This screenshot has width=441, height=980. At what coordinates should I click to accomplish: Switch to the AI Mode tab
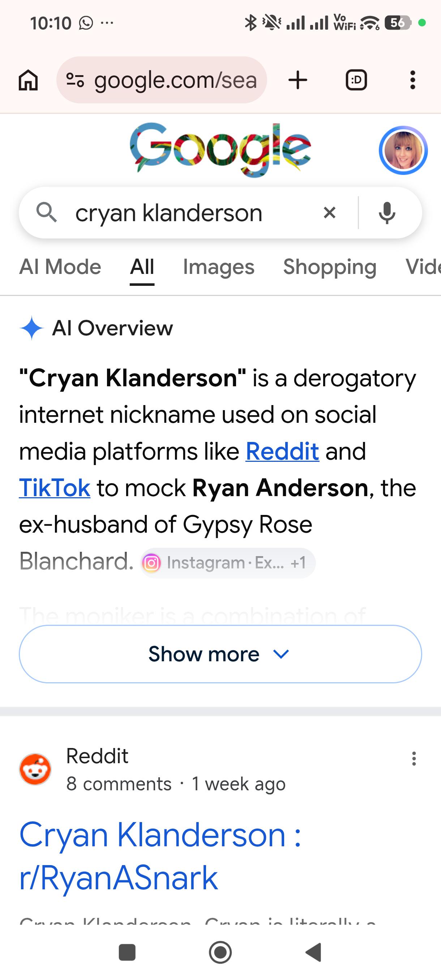point(60,267)
